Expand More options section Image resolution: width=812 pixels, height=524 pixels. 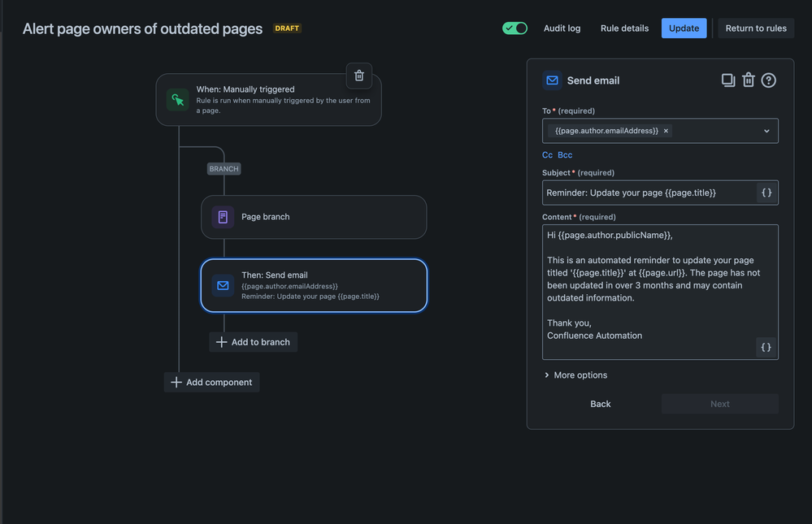point(575,375)
